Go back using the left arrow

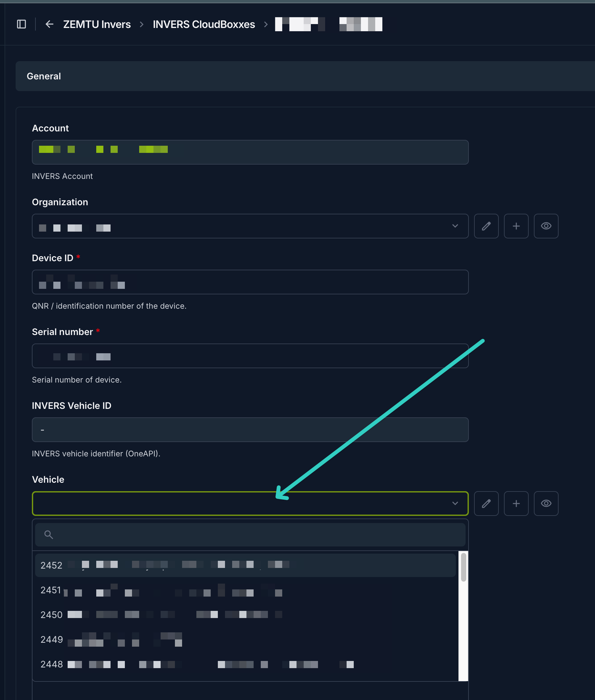coord(49,24)
